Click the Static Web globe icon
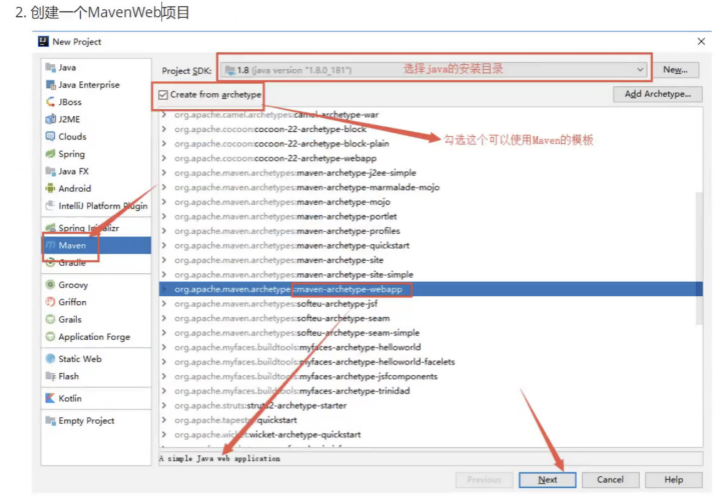Screen dimensions: 728x500 (x=50, y=359)
